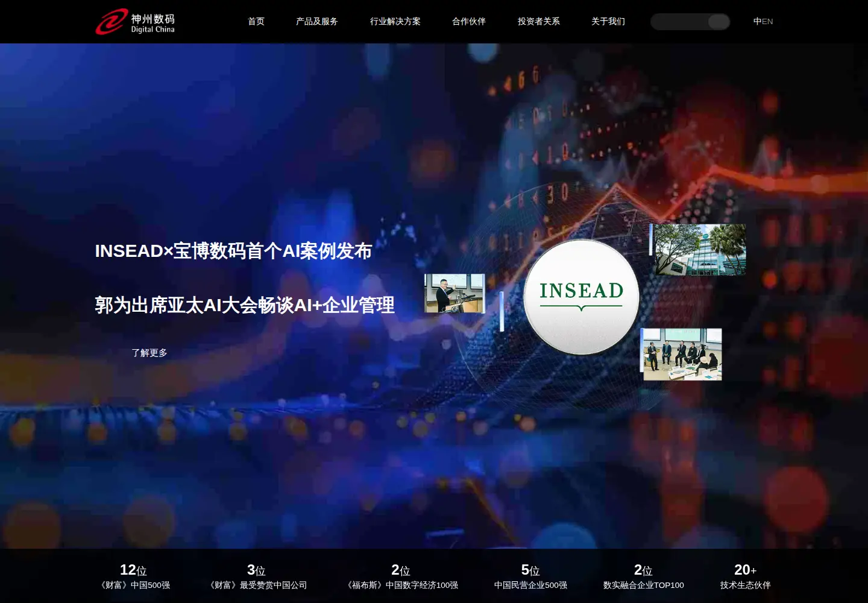This screenshot has height=603, width=868.
Task: Click the 5位 中国民营企业500强 statistic
Action: point(530,576)
